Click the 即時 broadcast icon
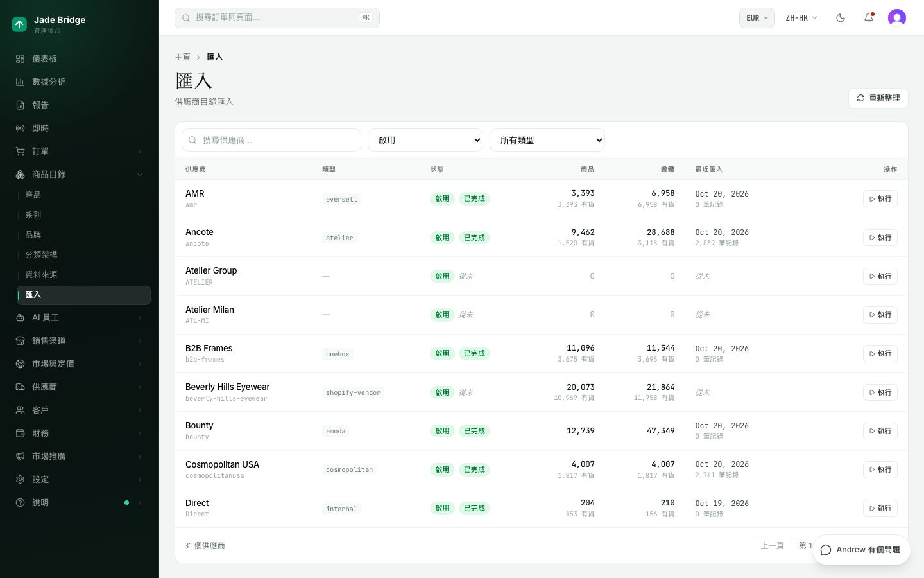The image size is (924, 578). click(x=20, y=128)
